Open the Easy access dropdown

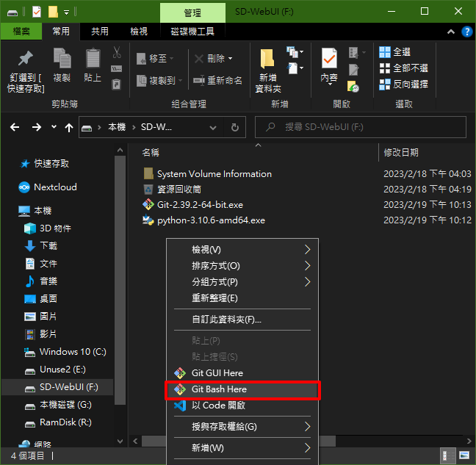295,68
